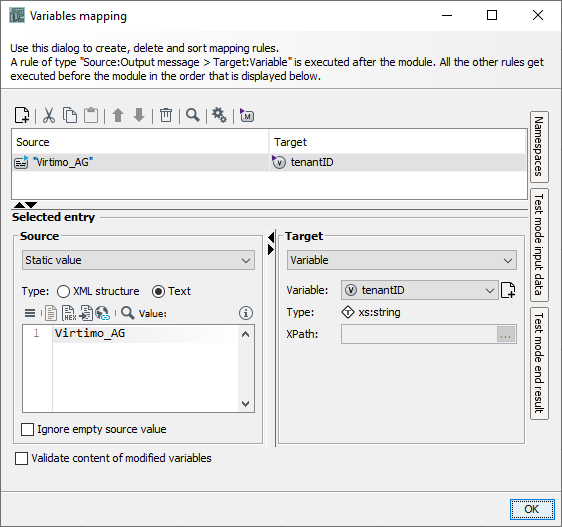Open the Target type Variable dropdown
The width and height of the screenshot is (562, 527).
pos(402,260)
